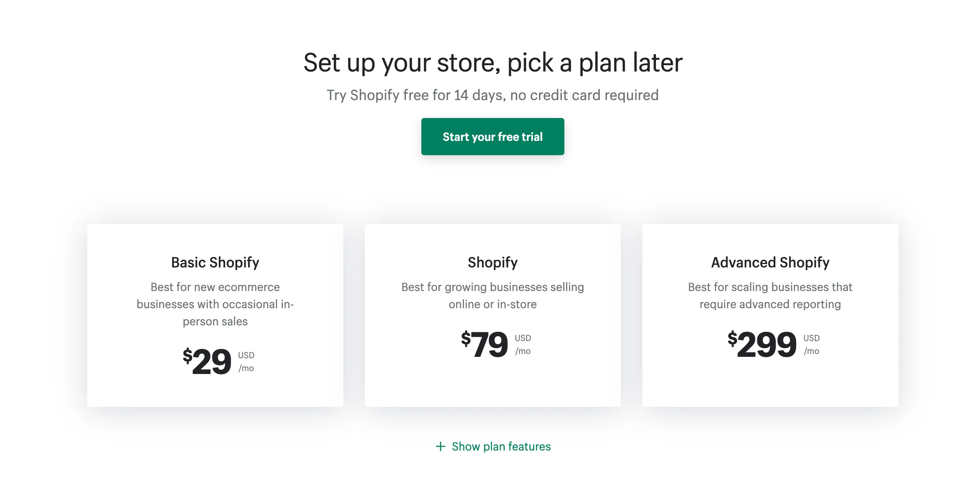Click the 'growing businesses selling online' description
980x502 pixels.
[492, 295]
